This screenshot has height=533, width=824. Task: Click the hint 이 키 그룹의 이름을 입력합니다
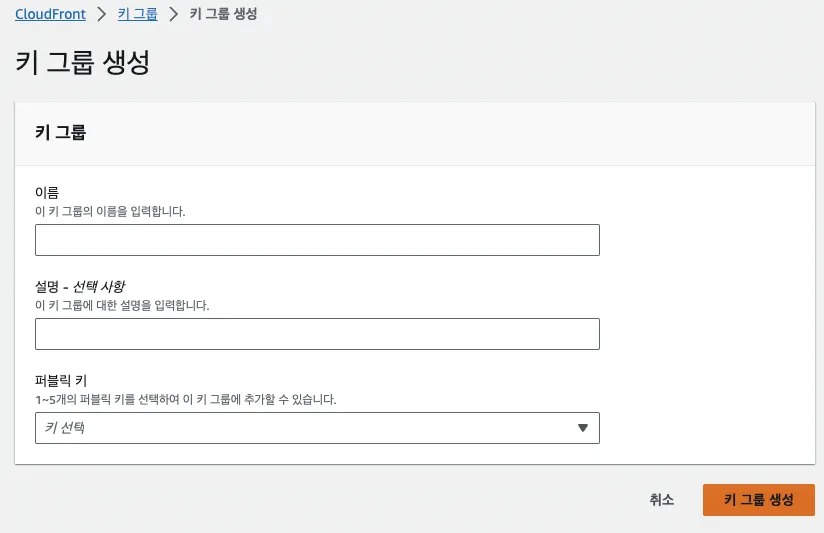click(x=110, y=211)
